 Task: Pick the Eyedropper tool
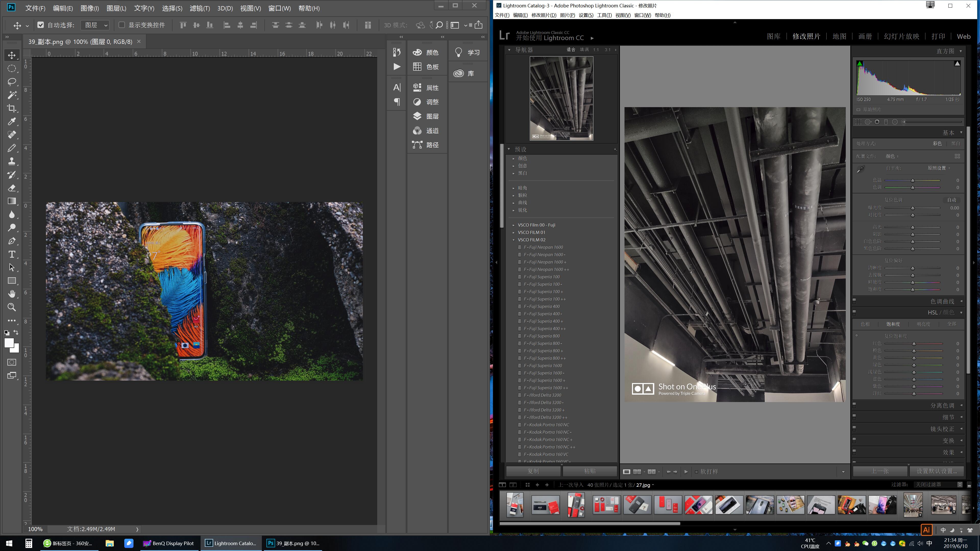[x=12, y=121]
